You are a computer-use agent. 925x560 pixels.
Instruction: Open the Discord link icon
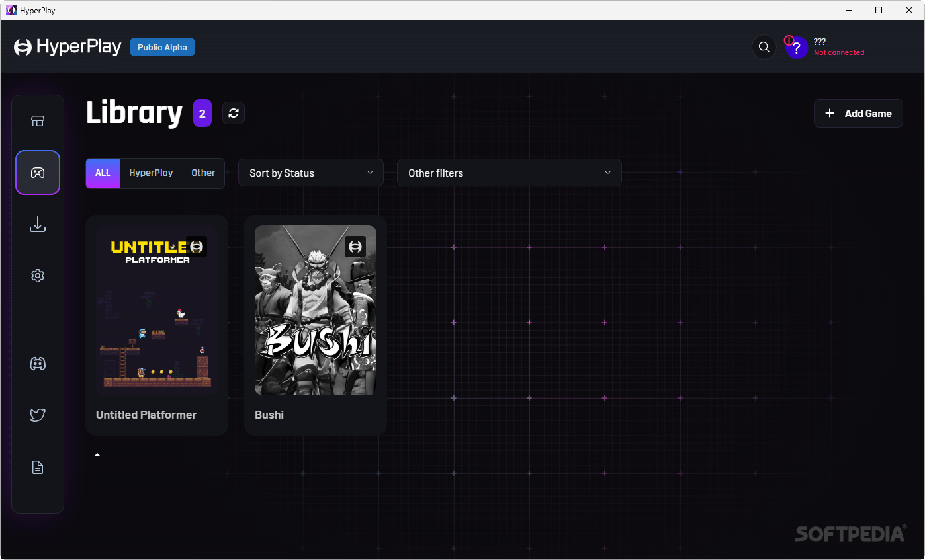[38, 364]
